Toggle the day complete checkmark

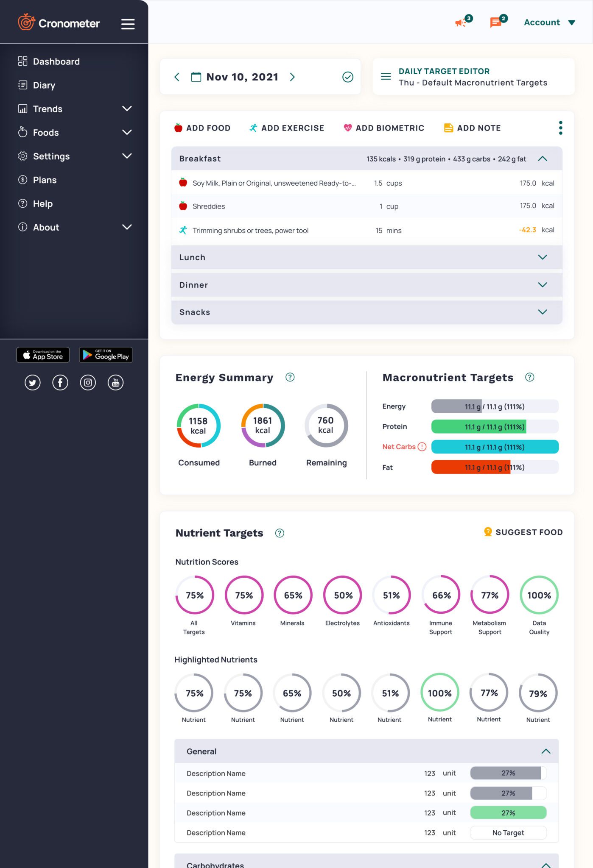[x=347, y=77]
